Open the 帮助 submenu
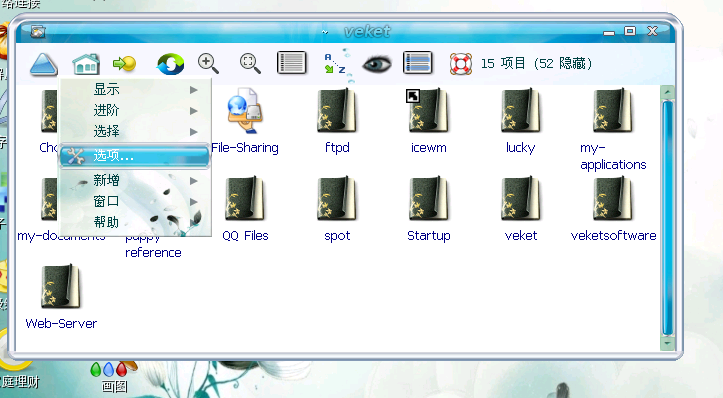 pyautogui.click(x=135, y=223)
